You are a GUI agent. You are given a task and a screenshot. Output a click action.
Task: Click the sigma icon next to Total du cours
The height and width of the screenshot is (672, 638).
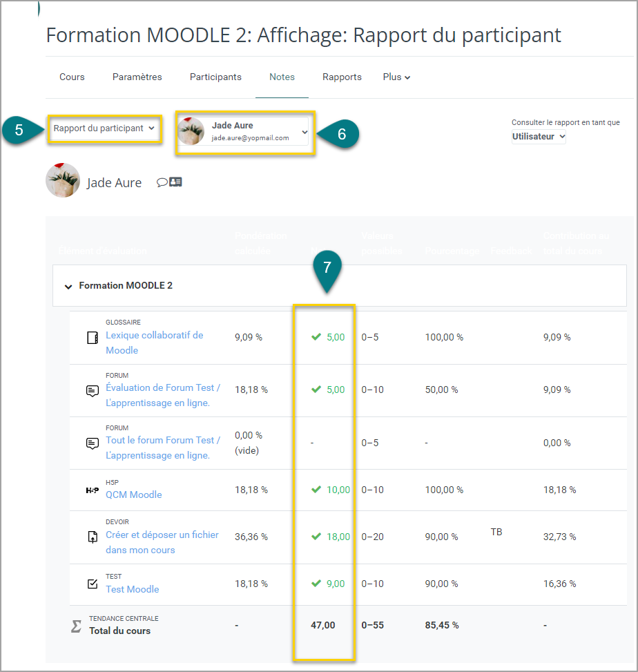[76, 626]
